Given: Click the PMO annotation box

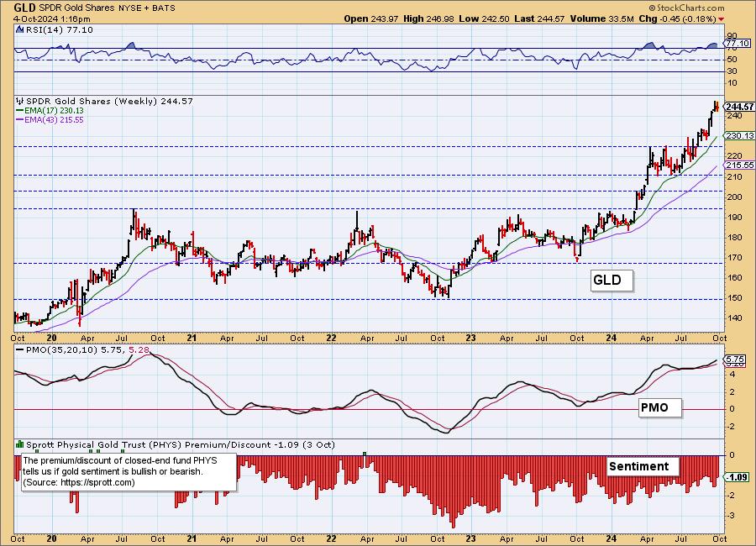Looking at the screenshot, I should [660, 407].
